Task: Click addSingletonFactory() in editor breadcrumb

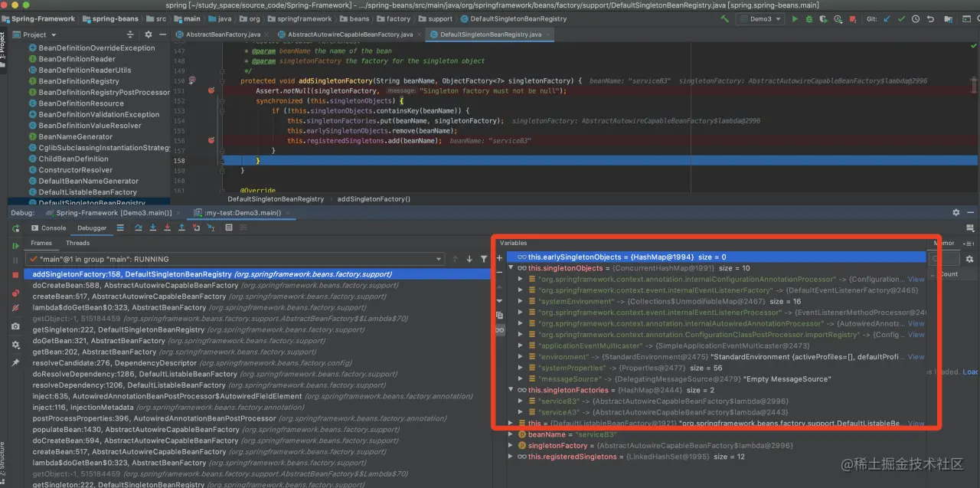Action: (x=374, y=199)
